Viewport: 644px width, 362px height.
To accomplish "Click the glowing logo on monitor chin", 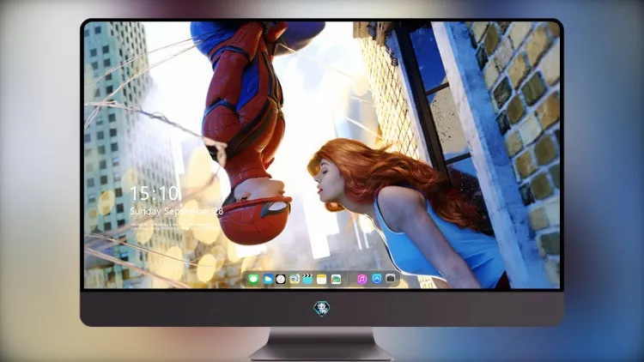I will 322,308.
